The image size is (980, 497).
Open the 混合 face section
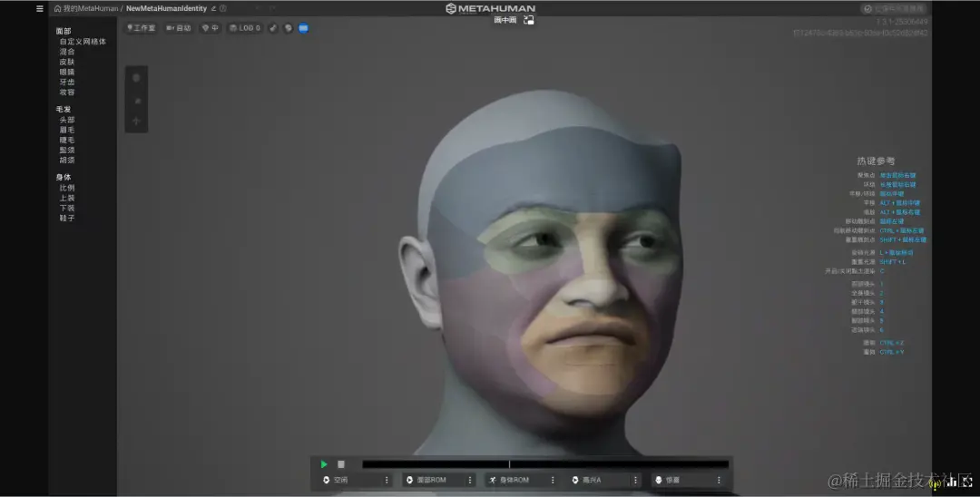pos(67,52)
